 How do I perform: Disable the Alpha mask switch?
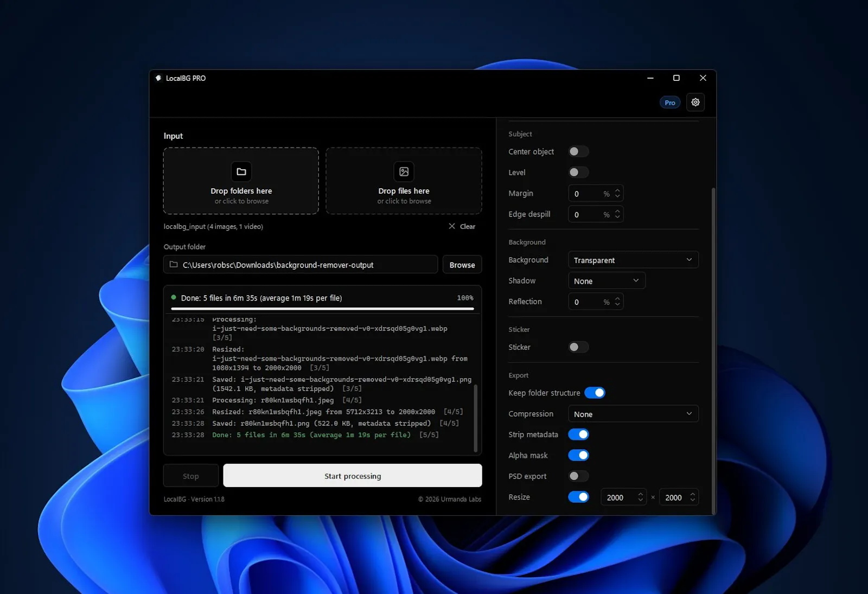578,455
